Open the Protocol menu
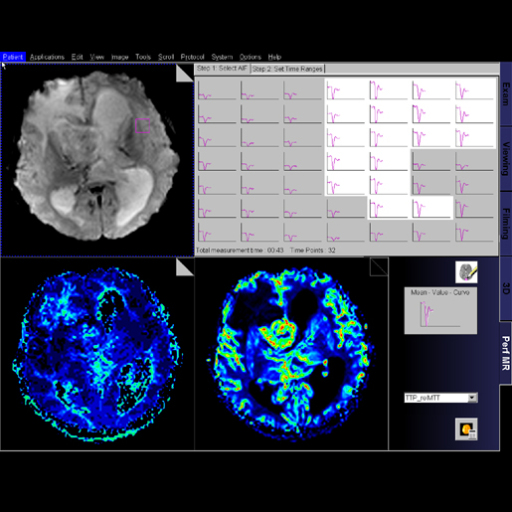The width and height of the screenshot is (512, 512). (x=192, y=57)
